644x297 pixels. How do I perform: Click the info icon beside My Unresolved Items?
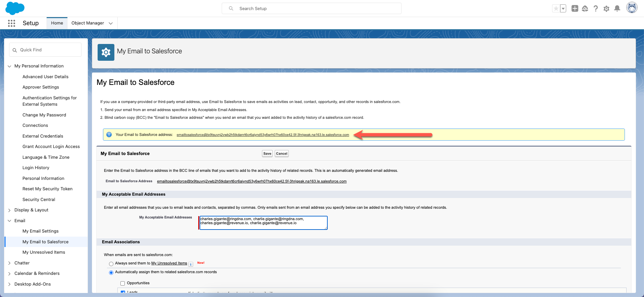pos(191,264)
